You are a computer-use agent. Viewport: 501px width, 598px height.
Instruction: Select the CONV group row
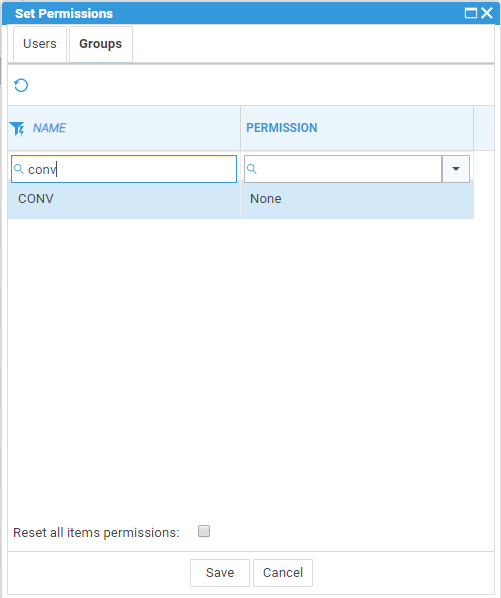point(241,199)
